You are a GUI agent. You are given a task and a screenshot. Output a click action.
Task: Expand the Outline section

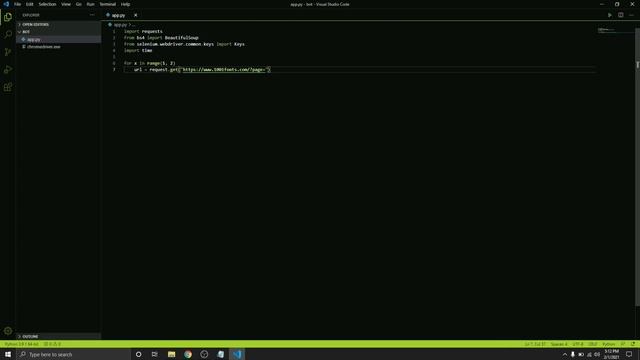(x=58, y=336)
